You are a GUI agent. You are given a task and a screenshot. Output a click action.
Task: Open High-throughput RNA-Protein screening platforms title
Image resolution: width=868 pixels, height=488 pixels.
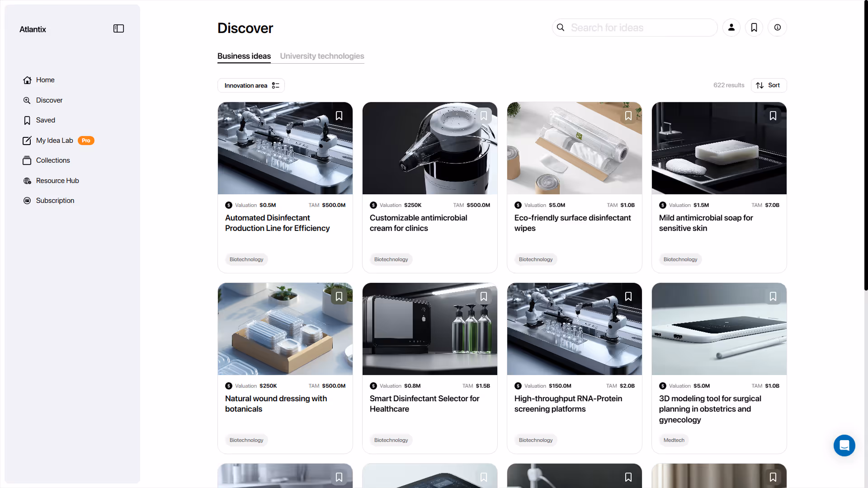568,404
